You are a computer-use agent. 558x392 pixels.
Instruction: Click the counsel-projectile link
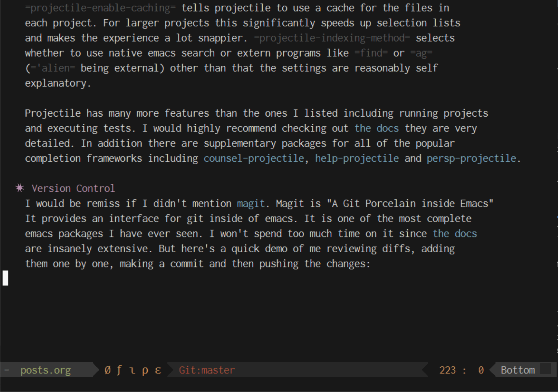[x=253, y=158]
